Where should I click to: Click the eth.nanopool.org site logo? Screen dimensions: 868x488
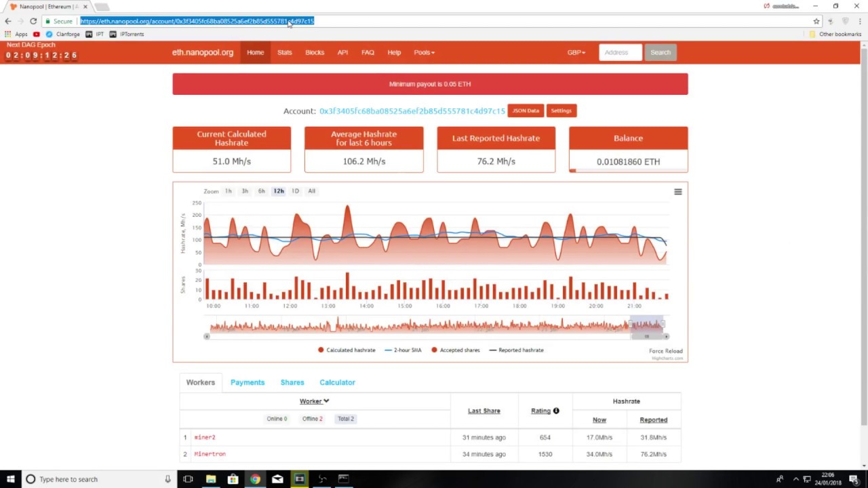point(202,52)
